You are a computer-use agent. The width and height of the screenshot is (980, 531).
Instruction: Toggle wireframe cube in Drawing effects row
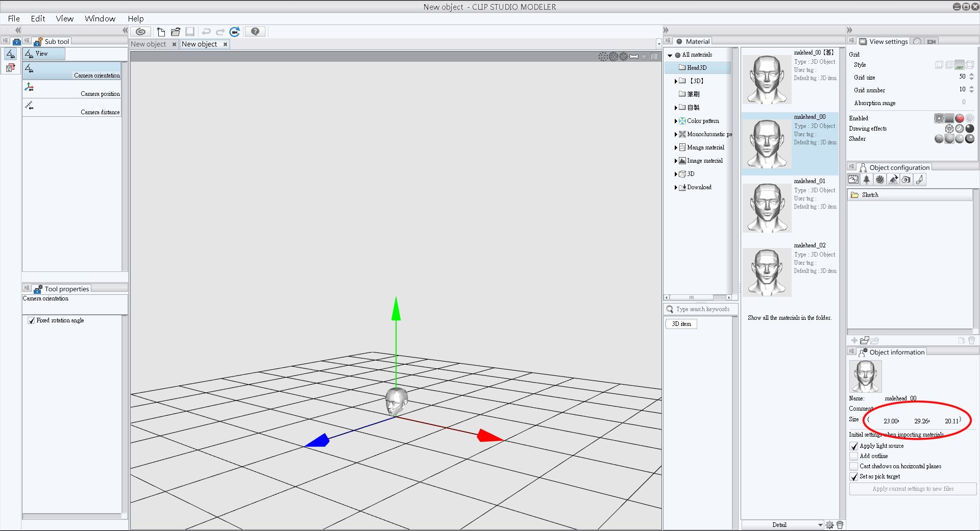click(949, 129)
